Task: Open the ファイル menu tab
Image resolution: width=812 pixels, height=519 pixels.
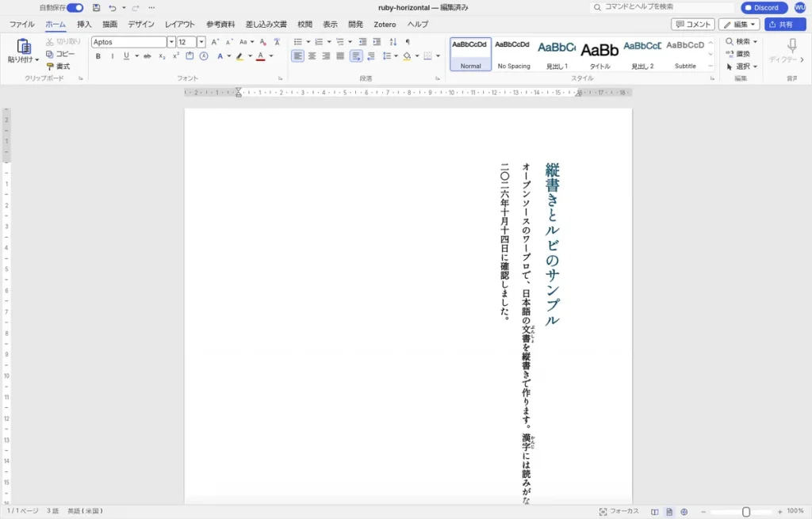Action: point(21,25)
